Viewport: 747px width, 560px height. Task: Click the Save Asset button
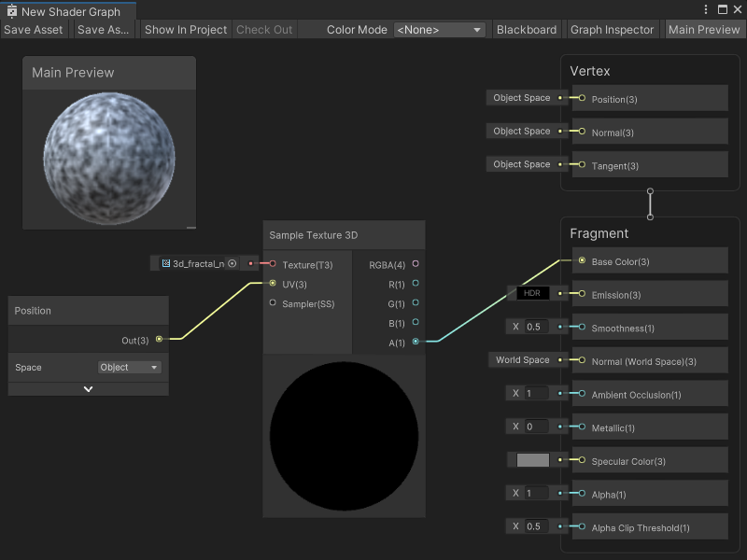(x=34, y=29)
